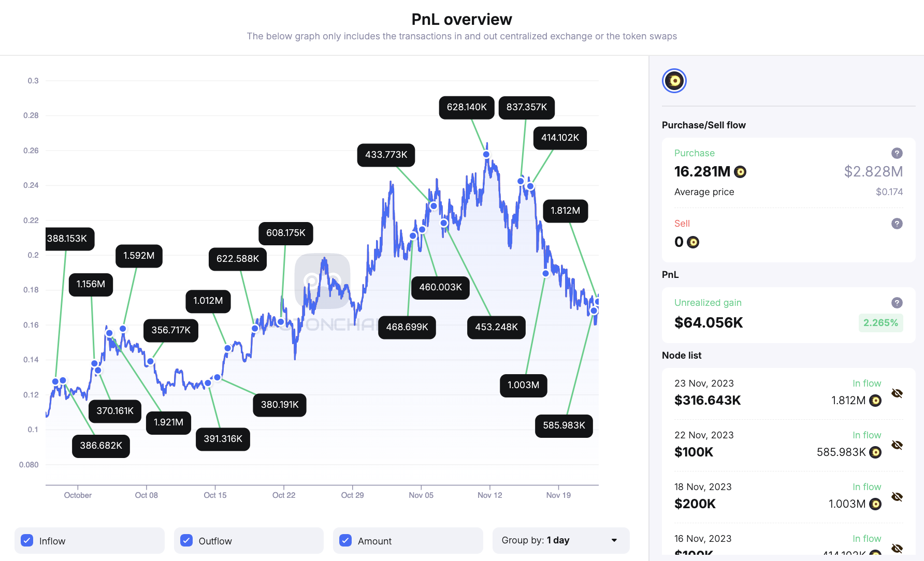Viewport: 924px width, 561px height.
Task: Hide the 22 Nov, 2023 node entry
Action: (x=897, y=445)
